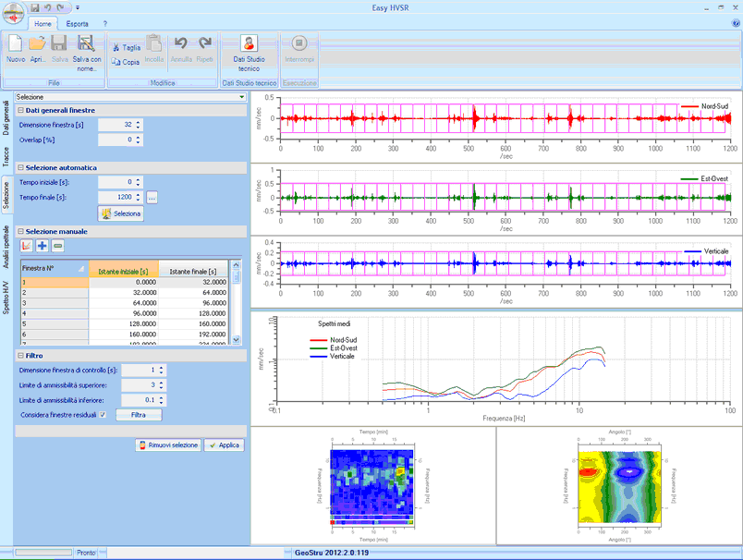Screen dimensions: 743x560
Task: Open the quick access toolbar customize arrow
Action: coord(78,7)
